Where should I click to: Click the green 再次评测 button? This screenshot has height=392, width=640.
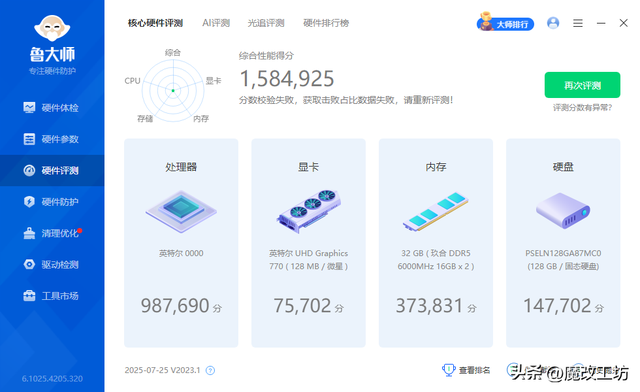click(x=582, y=85)
